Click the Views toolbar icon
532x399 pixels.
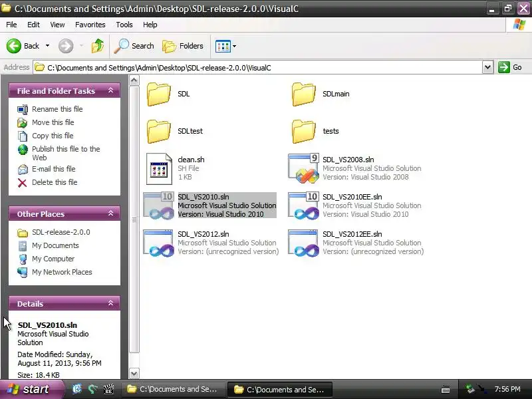[223, 46]
